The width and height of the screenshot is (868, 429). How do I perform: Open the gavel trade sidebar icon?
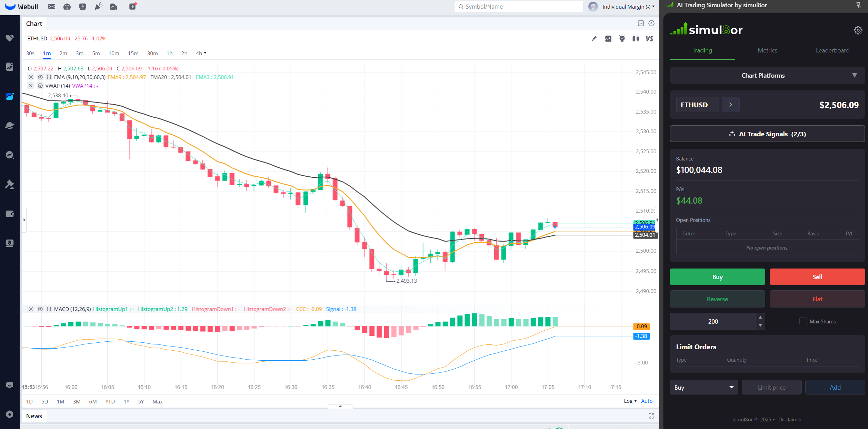pos(10,184)
